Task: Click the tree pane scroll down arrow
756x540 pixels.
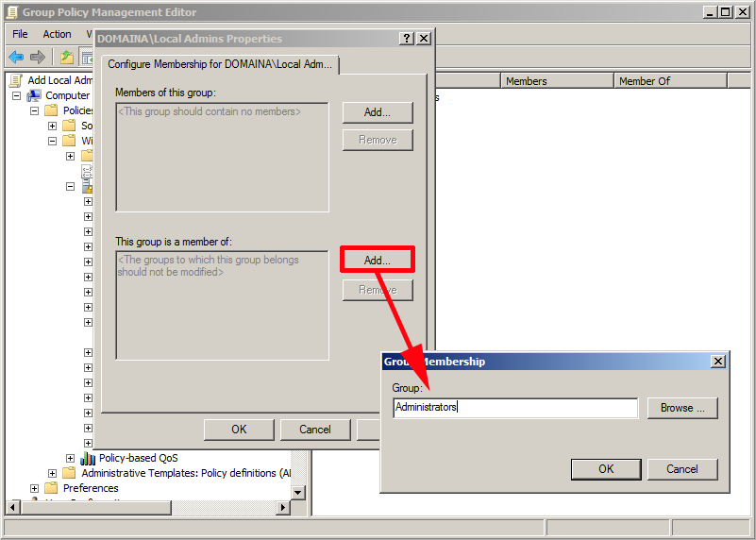Action: (298, 493)
